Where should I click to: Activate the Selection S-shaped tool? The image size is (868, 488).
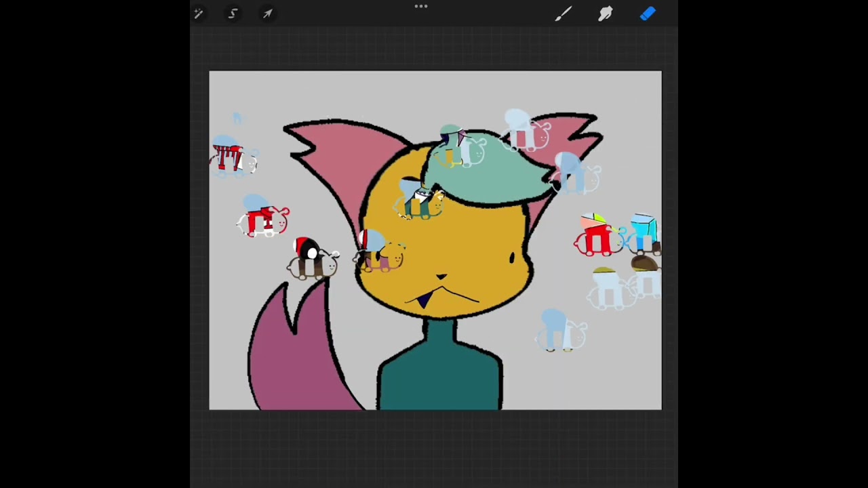(233, 14)
